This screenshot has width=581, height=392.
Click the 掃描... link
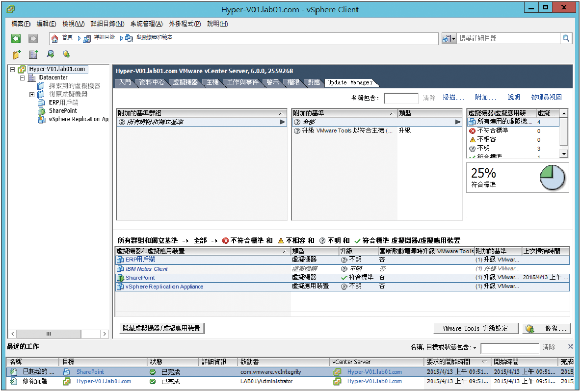point(453,98)
